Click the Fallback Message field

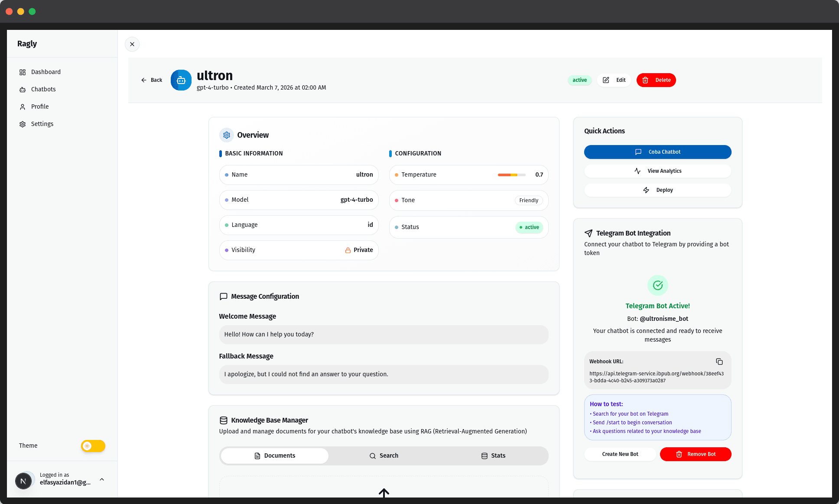pyautogui.click(x=384, y=375)
